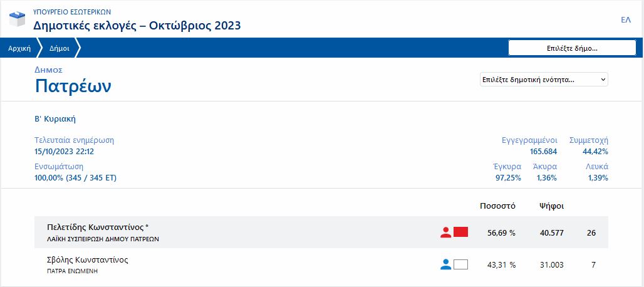Click the blue person icon for Σβόλης
This screenshot has height=287, width=644.
pyautogui.click(x=445, y=264)
